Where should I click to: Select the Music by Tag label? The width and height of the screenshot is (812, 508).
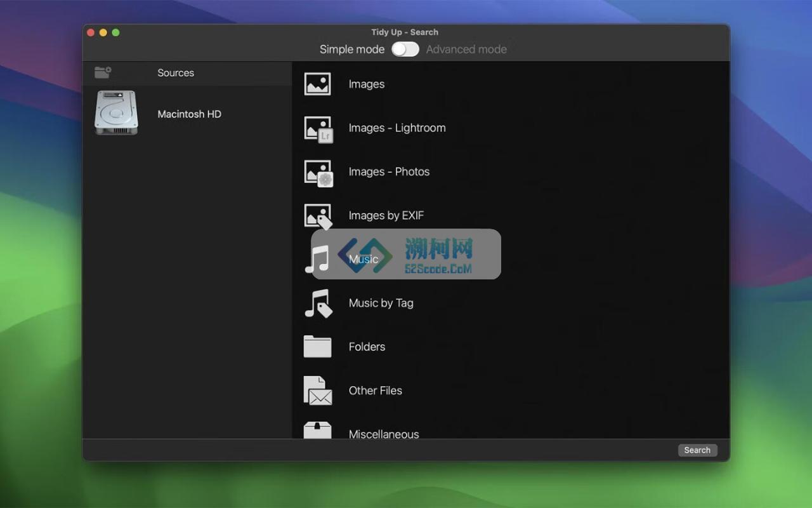click(381, 303)
